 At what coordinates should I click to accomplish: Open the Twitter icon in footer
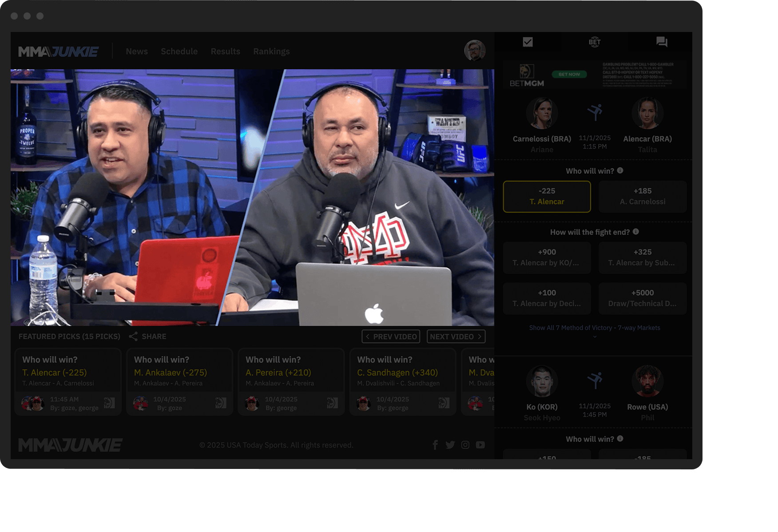tap(450, 445)
